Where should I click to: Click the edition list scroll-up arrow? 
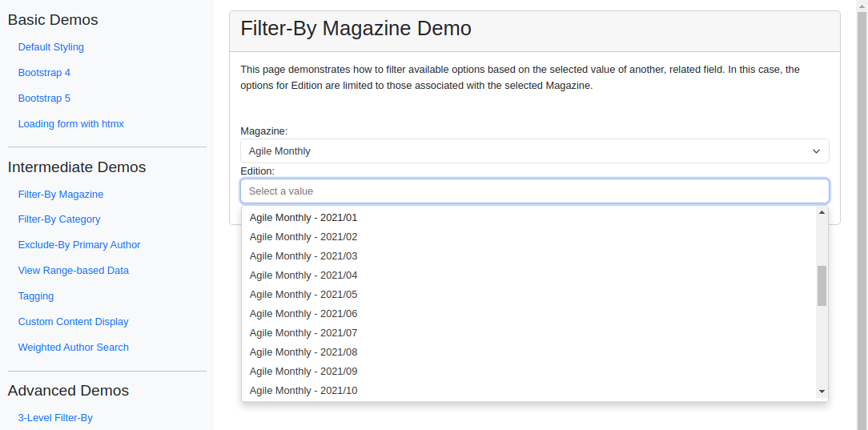pos(822,212)
